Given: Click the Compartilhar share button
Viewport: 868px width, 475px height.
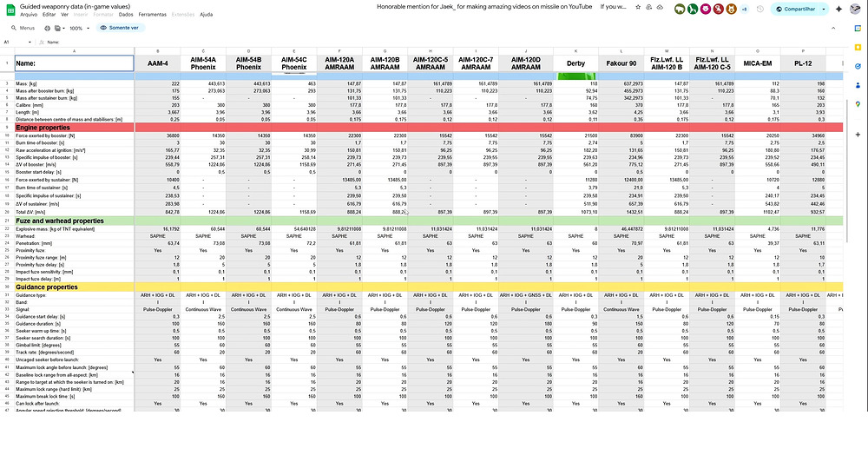Looking at the screenshot, I should click(x=794, y=9).
